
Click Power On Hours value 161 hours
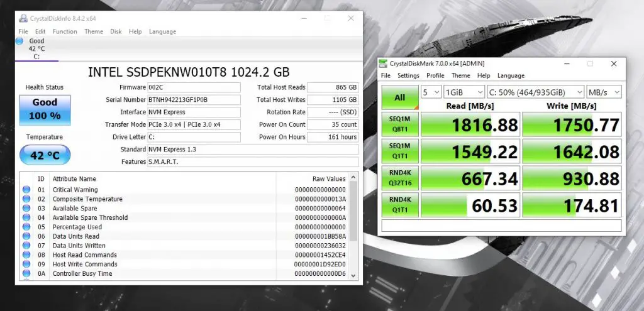333,137
